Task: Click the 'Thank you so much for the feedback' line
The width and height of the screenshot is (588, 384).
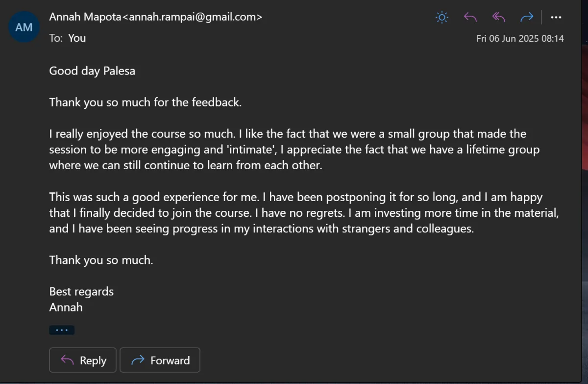Action: click(145, 102)
